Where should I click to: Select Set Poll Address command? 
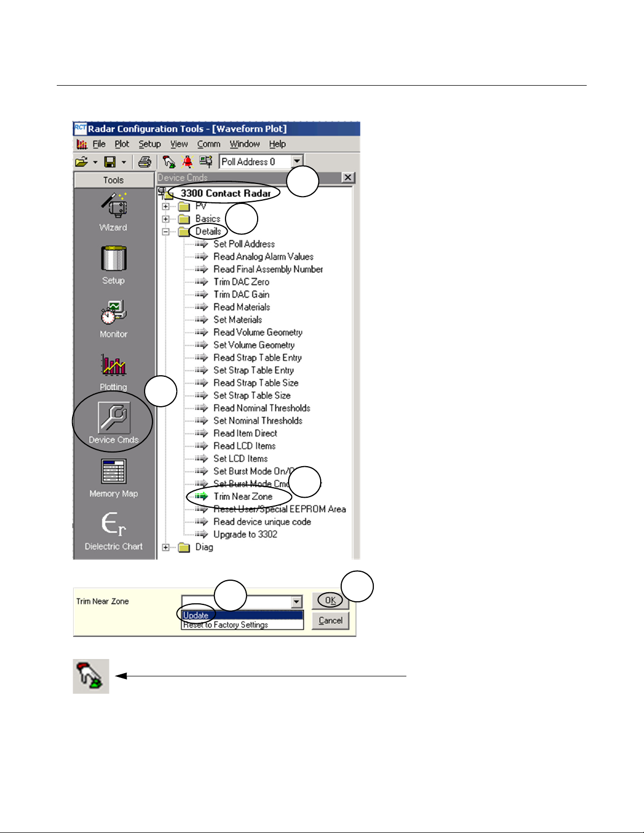click(x=244, y=244)
